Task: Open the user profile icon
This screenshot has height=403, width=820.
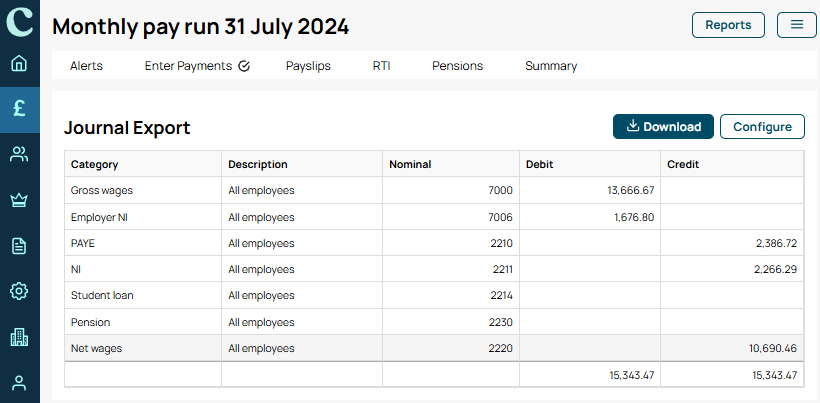Action: click(x=19, y=383)
